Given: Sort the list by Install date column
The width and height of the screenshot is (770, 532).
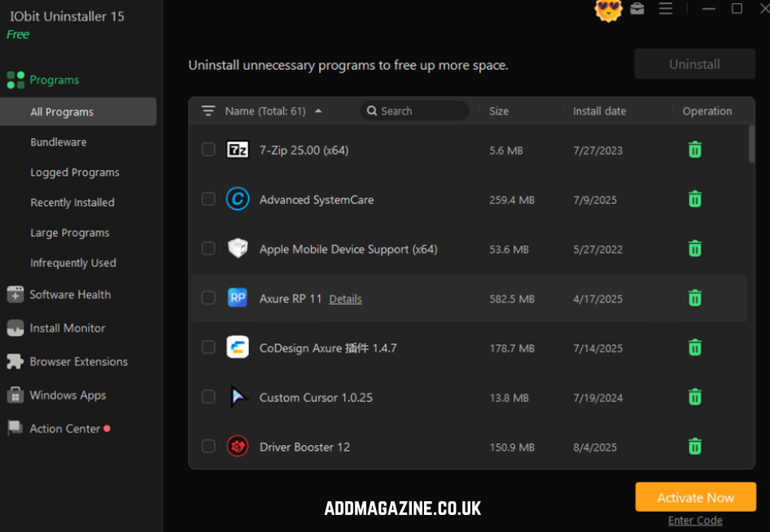Looking at the screenshot, I should pyautogui.click(x=599, y=111).
